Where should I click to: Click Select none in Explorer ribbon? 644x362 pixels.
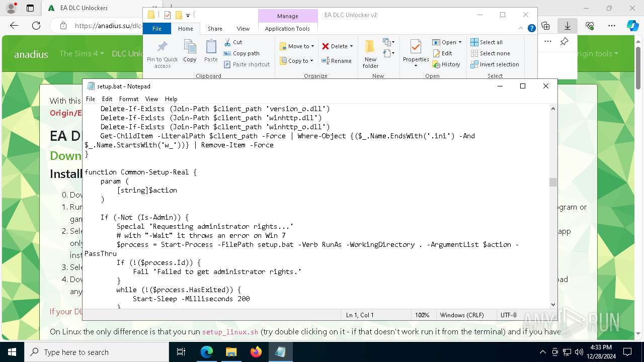(x=490, y=53)
